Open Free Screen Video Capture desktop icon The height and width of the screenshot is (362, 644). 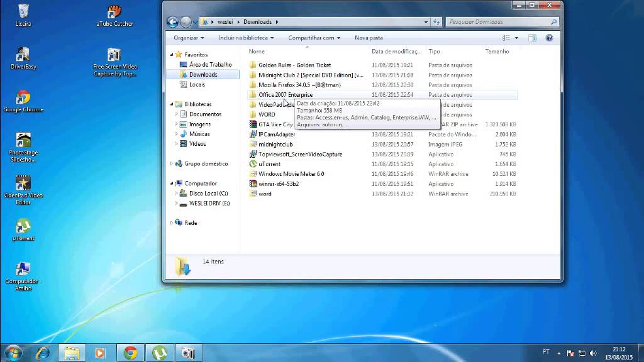click(114, 62)
